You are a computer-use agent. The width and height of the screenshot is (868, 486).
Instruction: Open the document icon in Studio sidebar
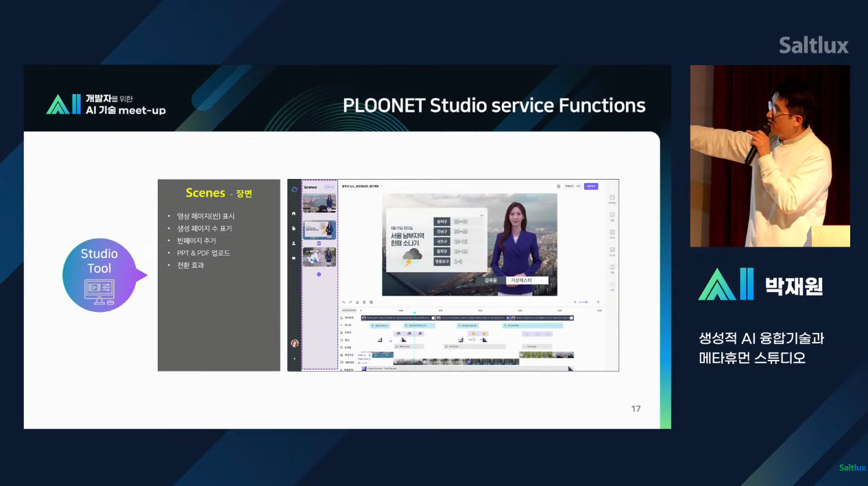point(293,228)
